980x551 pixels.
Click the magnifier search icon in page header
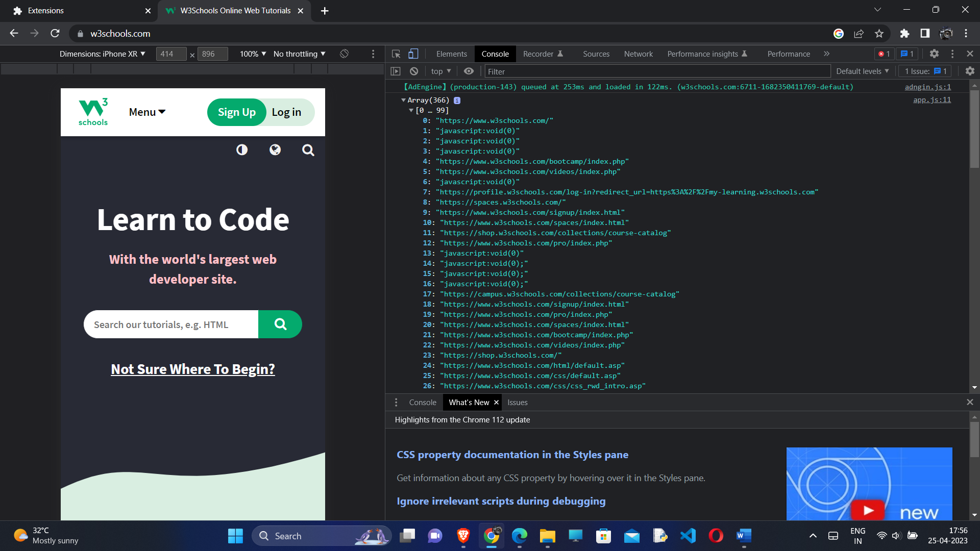pyautogui.click(x=308, y=150)
